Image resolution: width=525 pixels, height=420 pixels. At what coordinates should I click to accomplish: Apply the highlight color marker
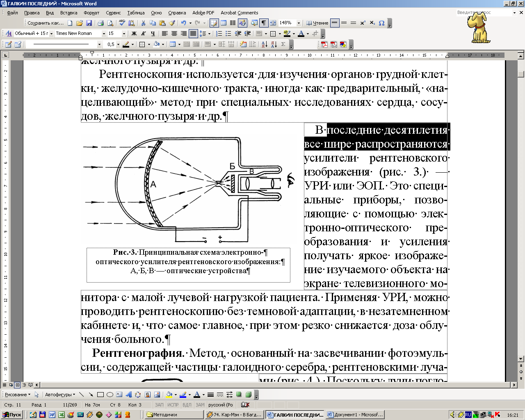coord(287,33)
